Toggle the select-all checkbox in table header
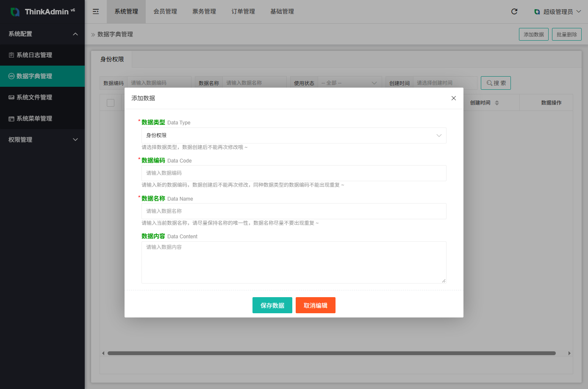588x389 pixels. point(111,103)
